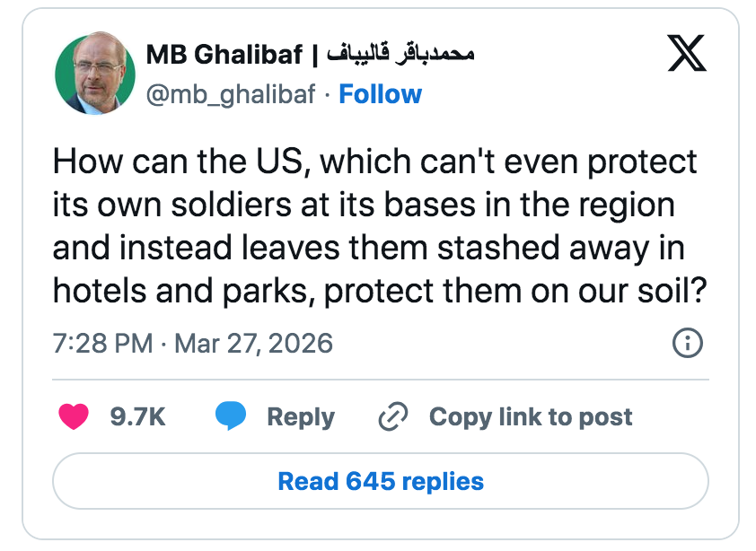Click the heart icon to like the post
756x551 pixels.
click(x=73, y=416)
